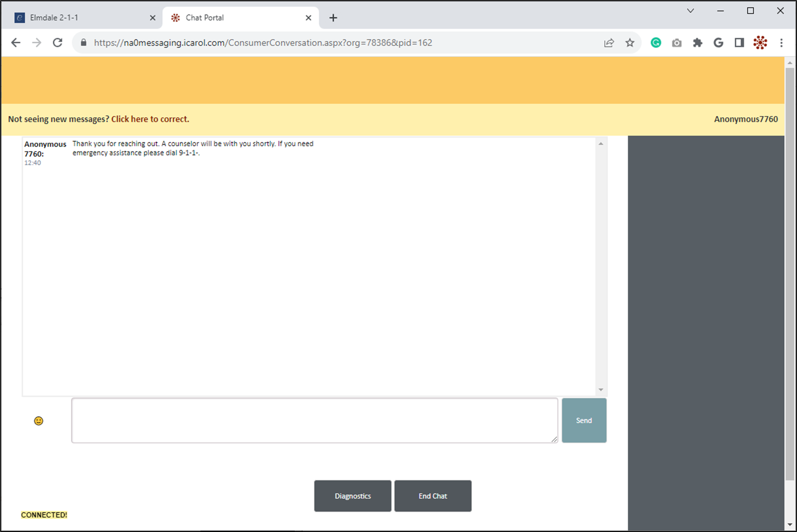797x532 pixels.
Task: Click the share page icon
Action: pos(609,43)
